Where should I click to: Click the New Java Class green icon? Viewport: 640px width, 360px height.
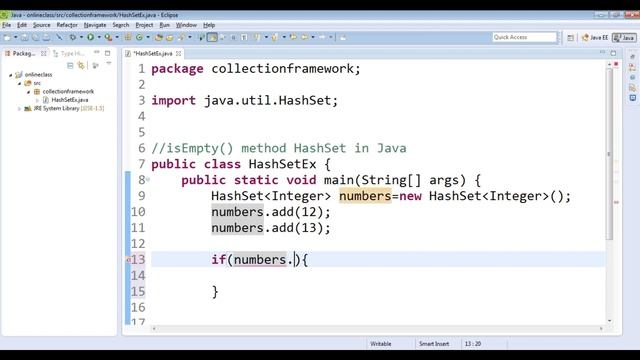[x=139, y=37]
